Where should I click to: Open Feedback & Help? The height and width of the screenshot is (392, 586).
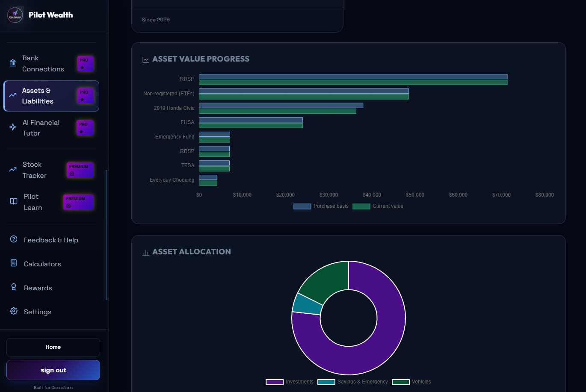pyautogui.click(x=51, y=240)
